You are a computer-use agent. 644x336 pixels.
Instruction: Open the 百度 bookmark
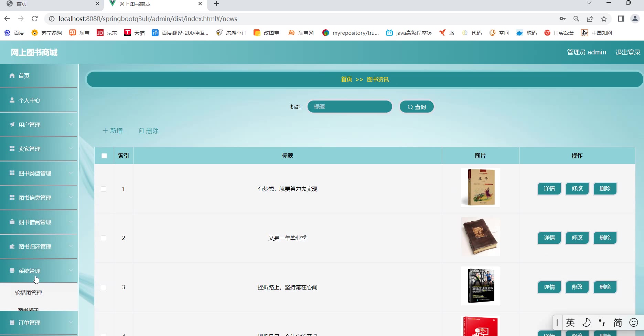pos(14,33)
